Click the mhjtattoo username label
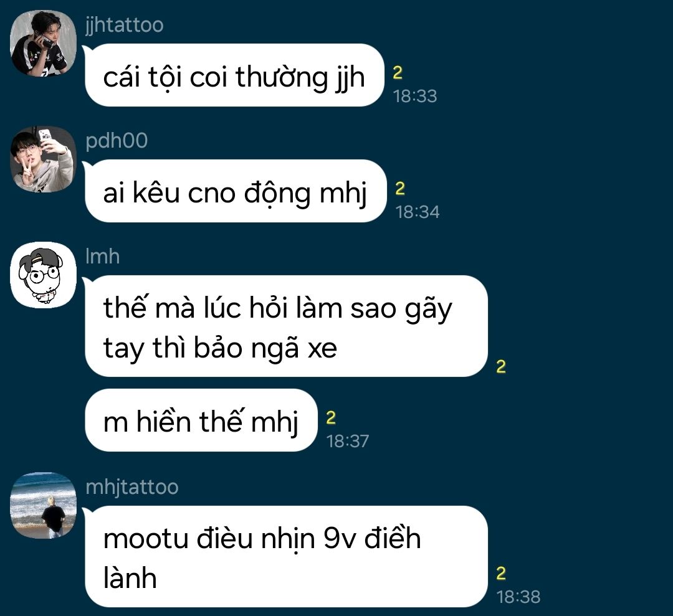This screenshot has width=673, height=616. [x=131, y=487]
